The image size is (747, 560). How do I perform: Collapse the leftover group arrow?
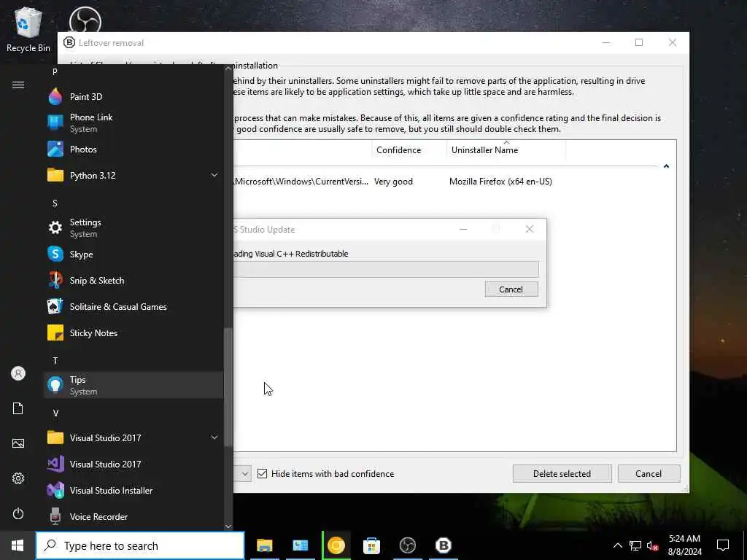(666, 166)
